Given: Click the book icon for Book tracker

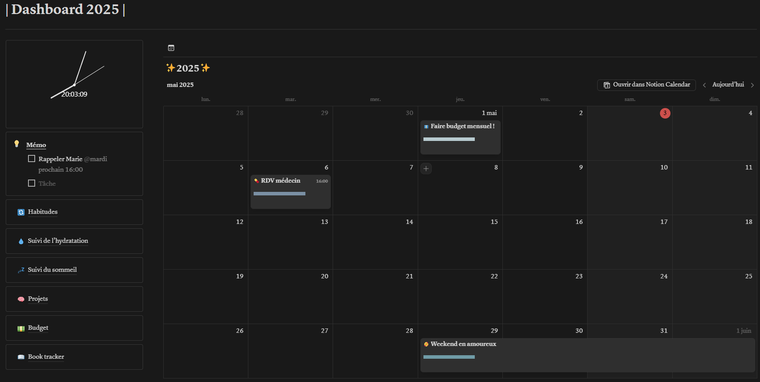Looking at the screenshot, I should (x=21, y=357).
